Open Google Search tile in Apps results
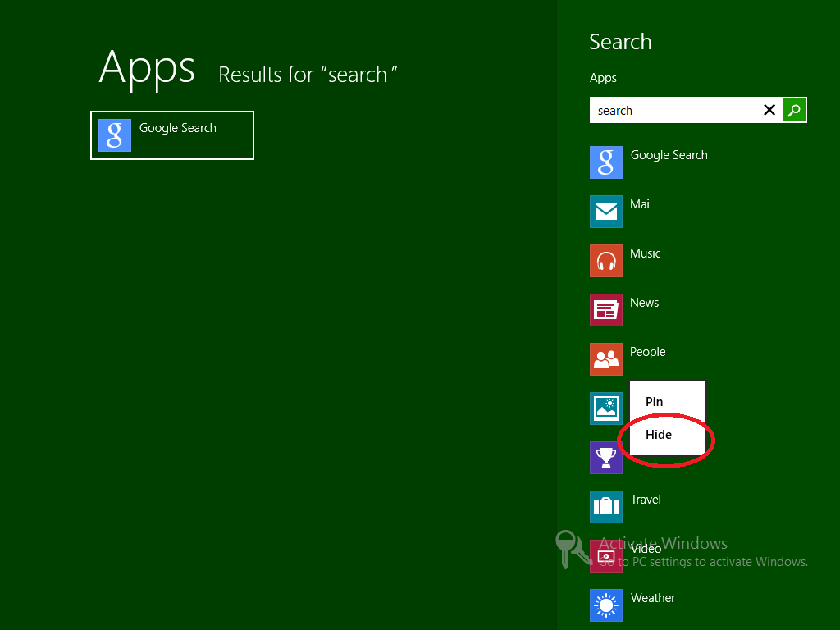This screenshot has height=630, width=840. pyautogui.click(x=171, y=135)
